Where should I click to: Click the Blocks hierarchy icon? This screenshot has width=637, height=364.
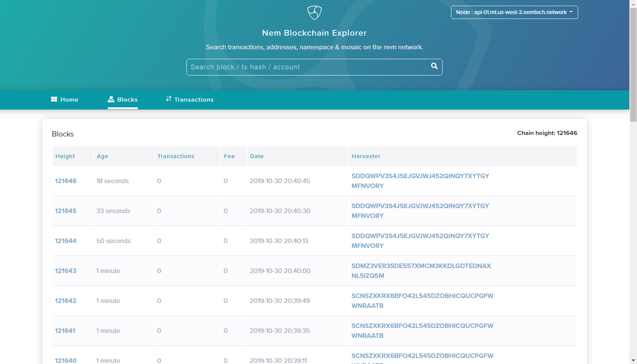(111, 99)
